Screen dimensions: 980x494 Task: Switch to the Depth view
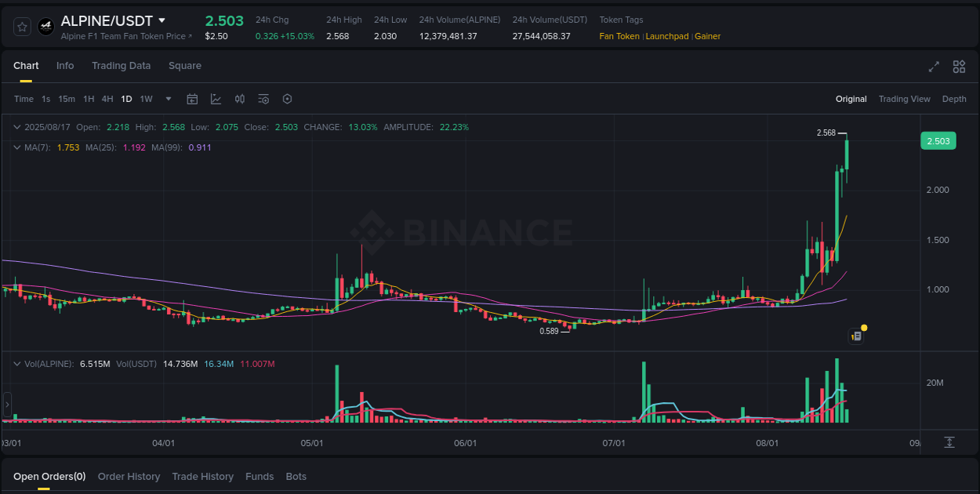[954, 99]
